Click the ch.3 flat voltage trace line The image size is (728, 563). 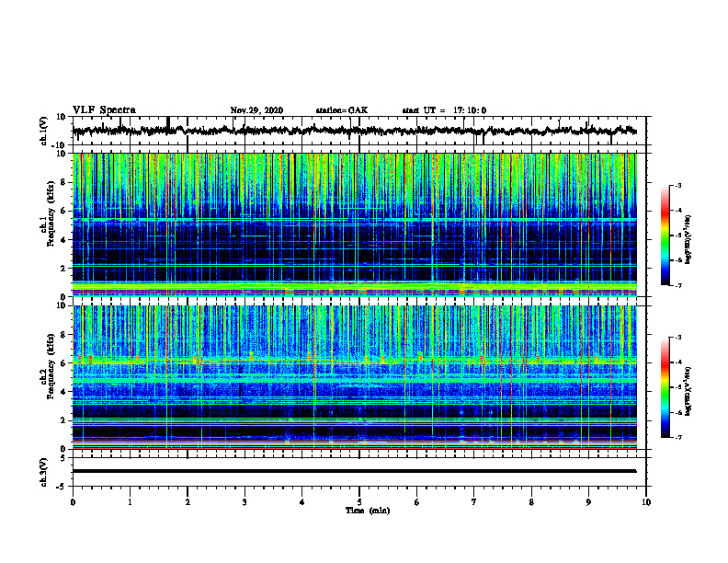tap(354, 471)
